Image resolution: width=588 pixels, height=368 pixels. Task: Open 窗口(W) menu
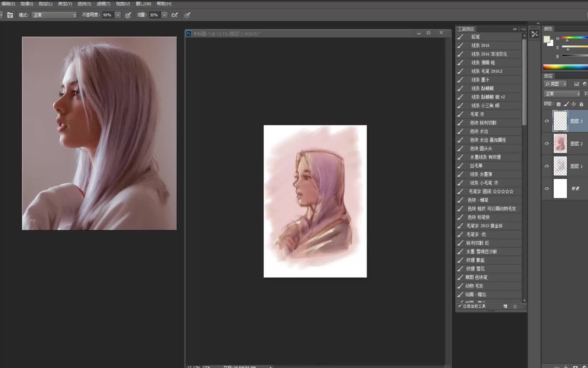[143, 4]
